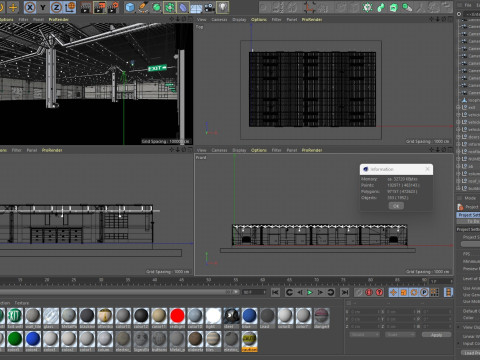
Task: Open Filter menu in Front viewport
Action: 276,150
